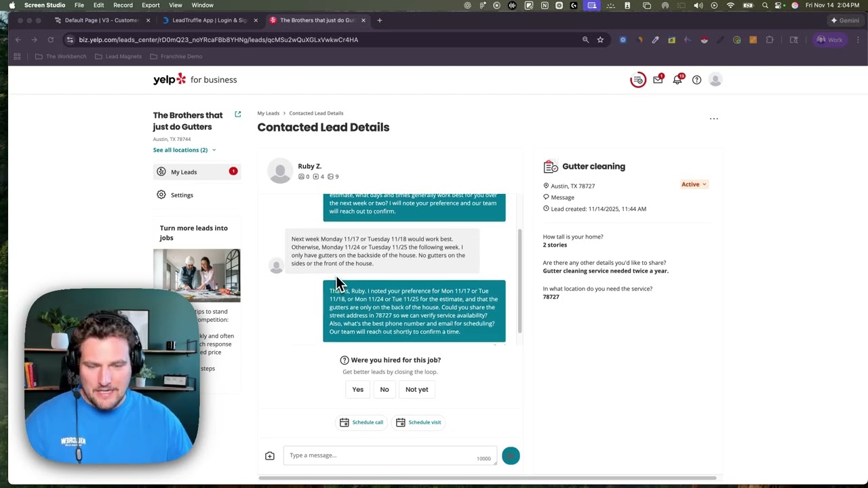Screen dimensions: 868x488
Task: Open the Active status dropdown
Action: [x=694, y=184]
